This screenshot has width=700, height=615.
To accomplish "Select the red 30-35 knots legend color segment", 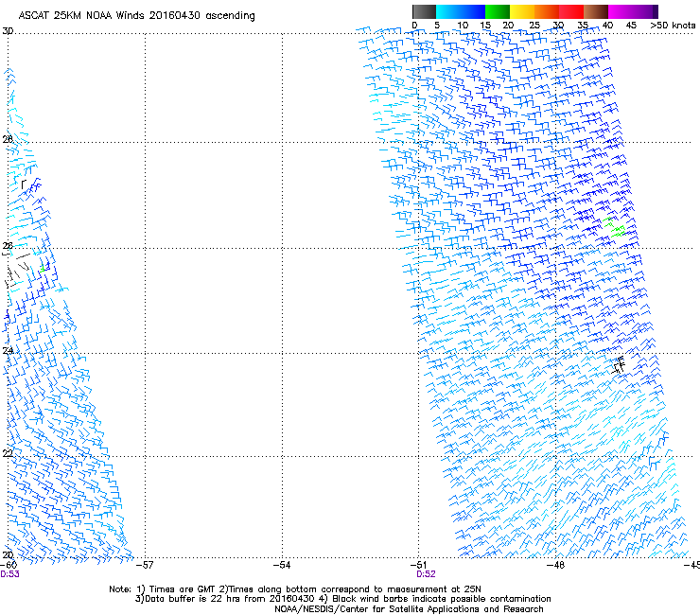I will (x=571, y=11).
